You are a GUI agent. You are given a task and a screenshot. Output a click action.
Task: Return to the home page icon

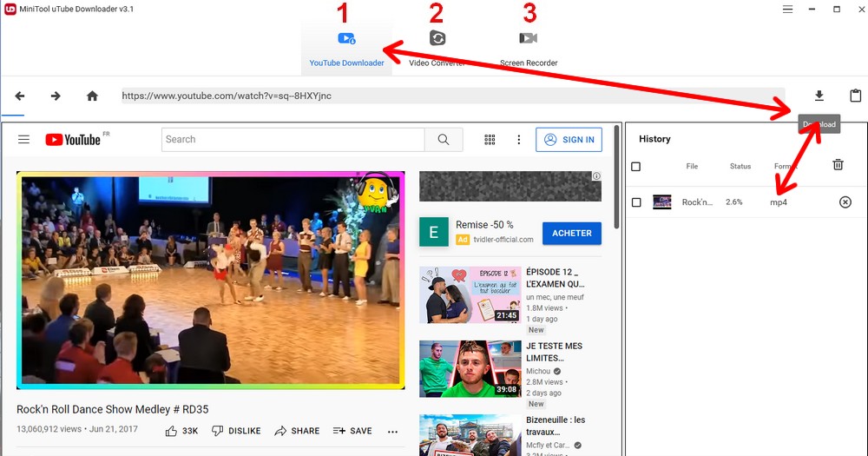click(x=93, y=96)
